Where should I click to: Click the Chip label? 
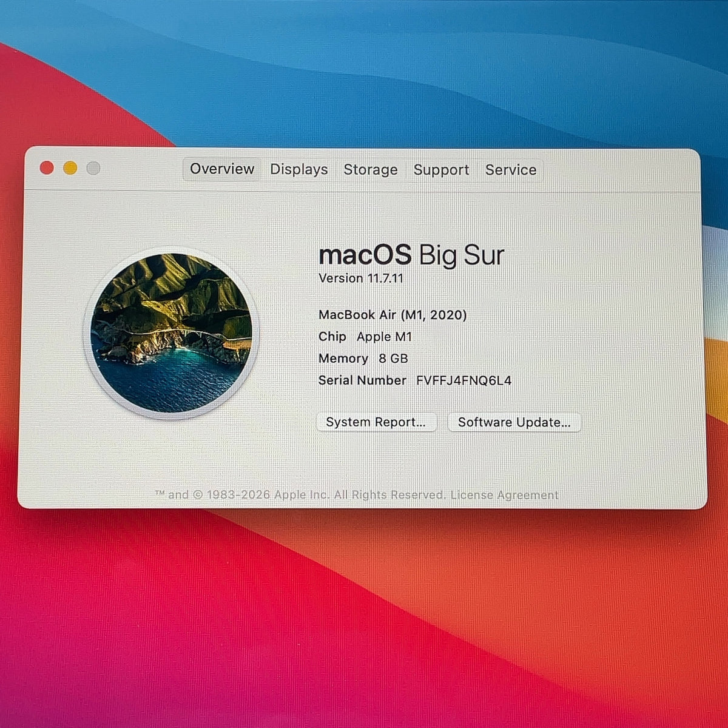[x=332, y=337]
